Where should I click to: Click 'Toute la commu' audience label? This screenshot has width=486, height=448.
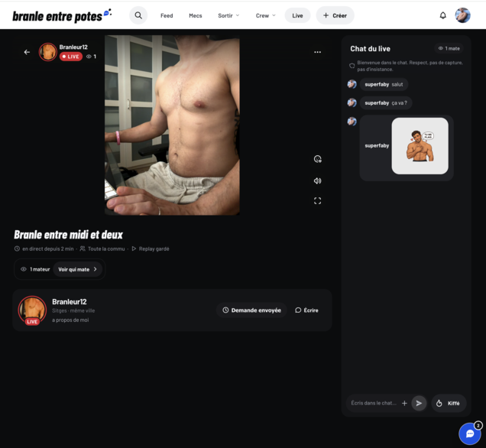tap(102, 248)
